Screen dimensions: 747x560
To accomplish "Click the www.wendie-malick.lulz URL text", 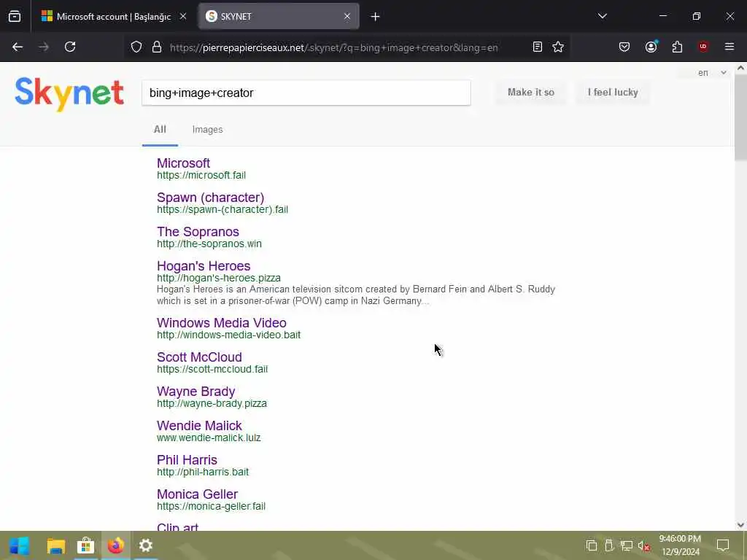I will click(209, 437).
